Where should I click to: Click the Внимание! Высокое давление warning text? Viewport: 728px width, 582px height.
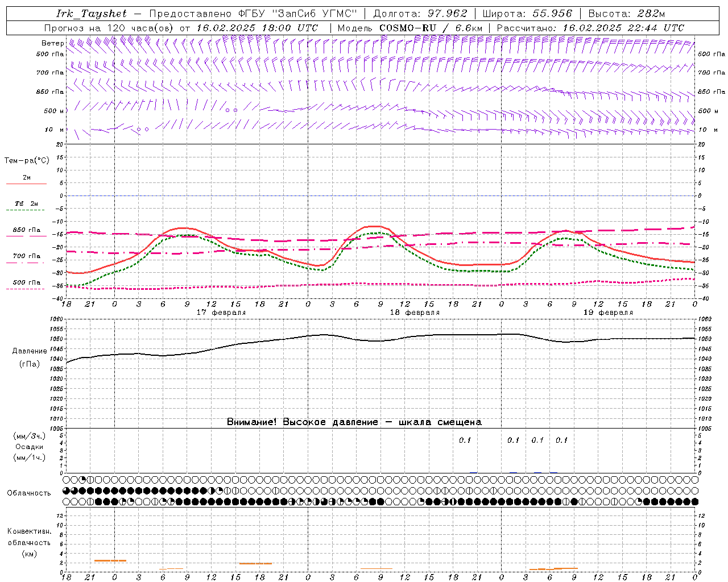click(x=354, y=422)
